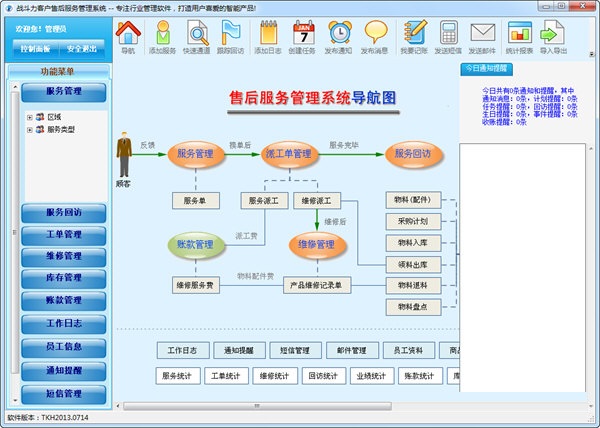
Task: Open the 短信管理 sidebar menu
Action: click(x=64, y=394)
